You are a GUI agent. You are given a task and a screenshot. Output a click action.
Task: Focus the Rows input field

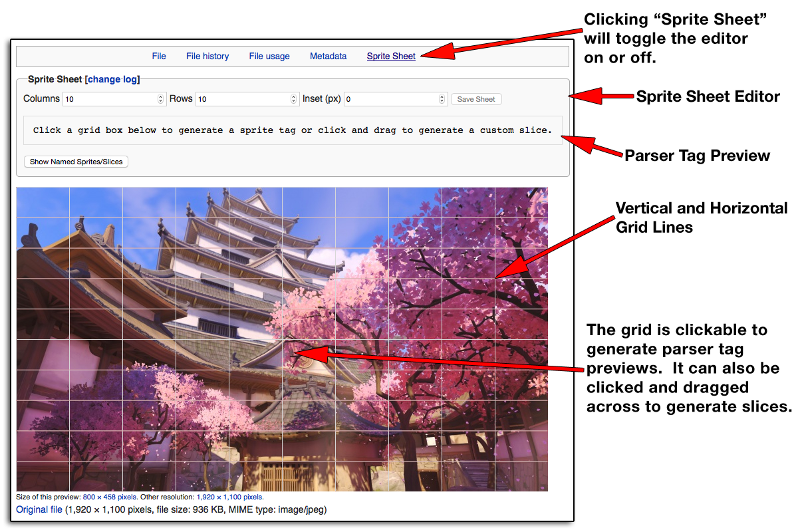[247, 99]
